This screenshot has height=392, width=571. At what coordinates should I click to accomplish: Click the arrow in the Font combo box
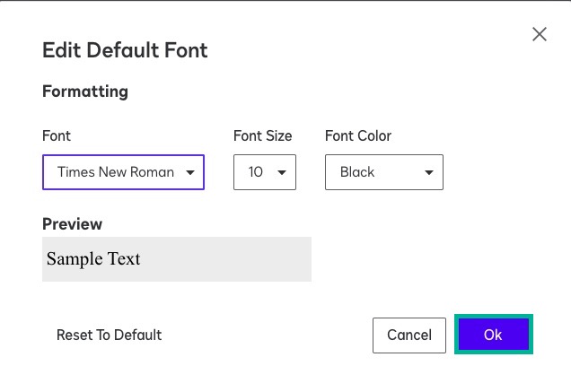(x=190, y=172)
